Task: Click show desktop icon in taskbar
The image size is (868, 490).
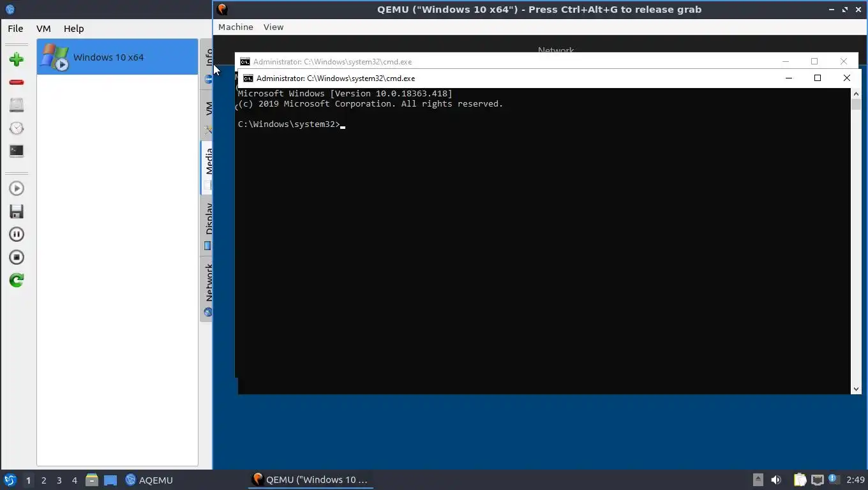Action: 110,480
